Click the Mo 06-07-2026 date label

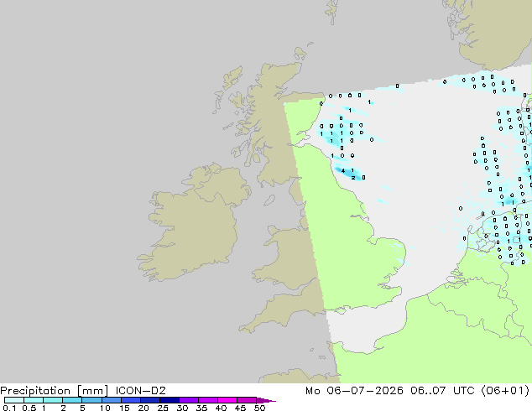coord(354,391)
